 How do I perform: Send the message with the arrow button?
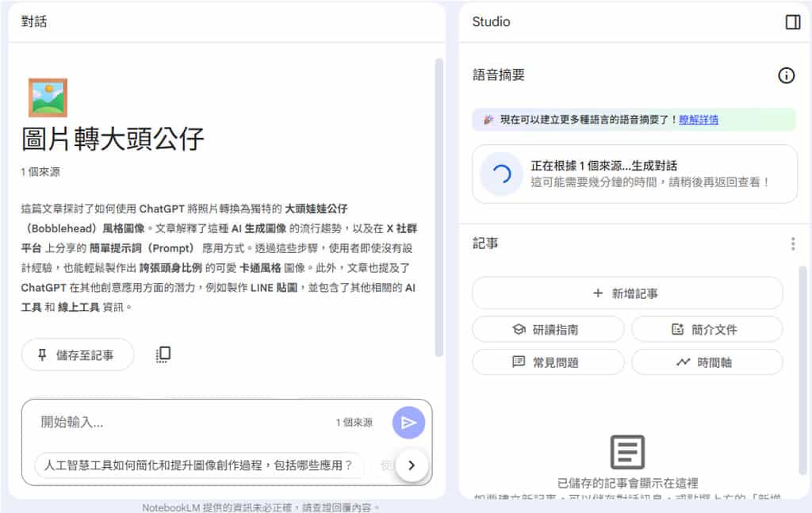click(408, 423)
